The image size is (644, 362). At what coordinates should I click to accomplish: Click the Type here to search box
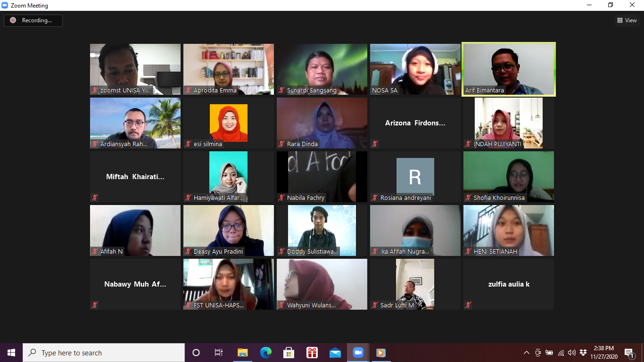tap(104, 353)
